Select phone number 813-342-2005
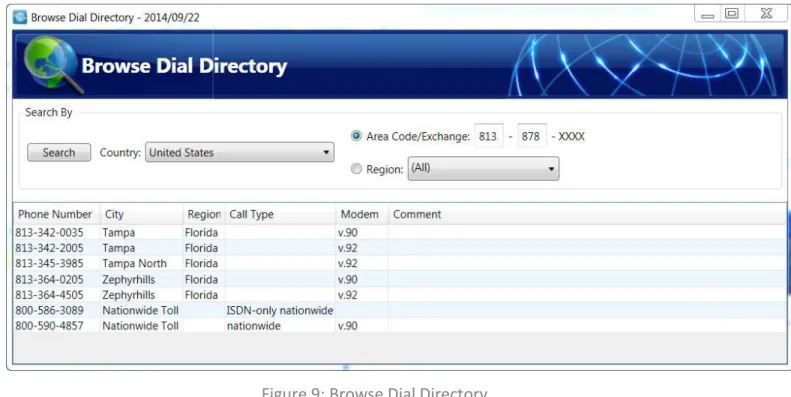Screen dimensions: 791x397 coord(49,248)
